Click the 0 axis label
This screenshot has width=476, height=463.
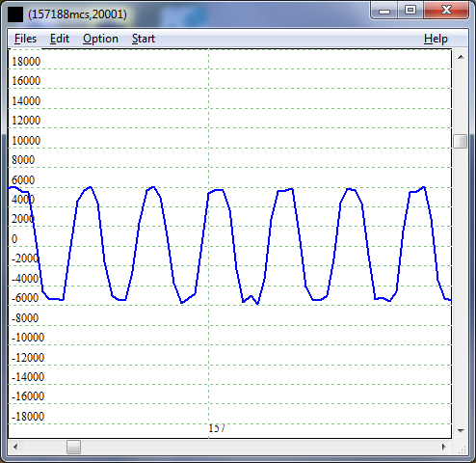point(14,239)
